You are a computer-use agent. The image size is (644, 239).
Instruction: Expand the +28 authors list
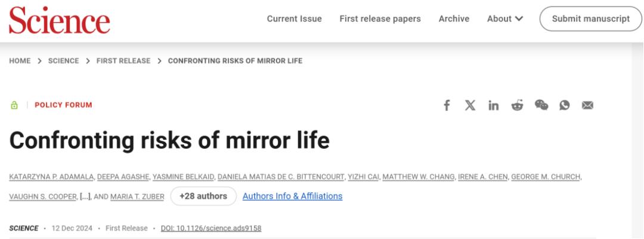point(203,196)
